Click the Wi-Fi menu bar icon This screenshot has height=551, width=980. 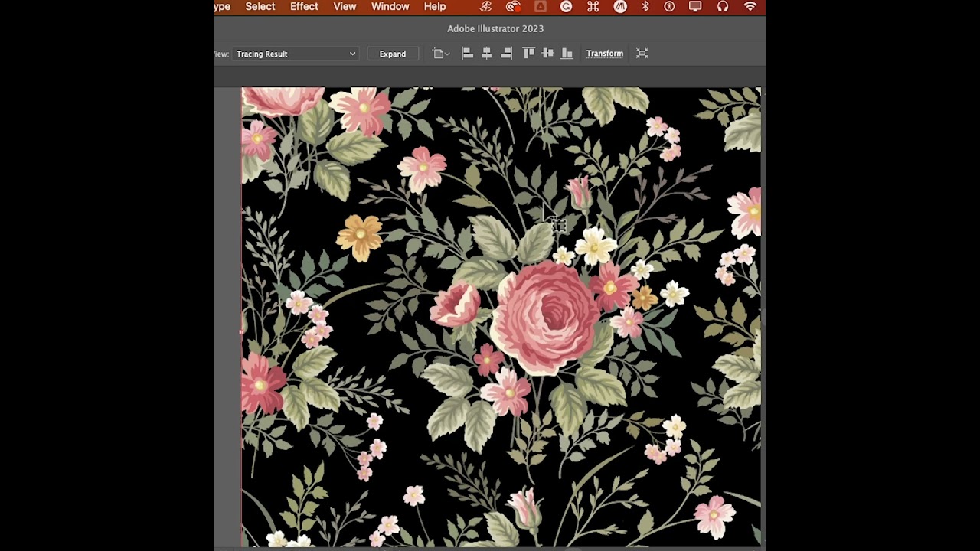pyautogui.click(x=750, y=7)
